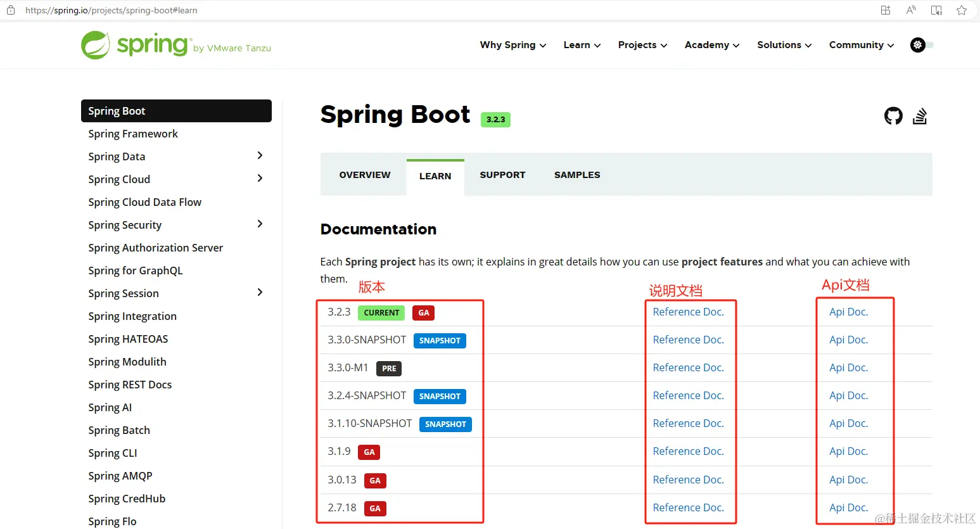Image resolution: width=980 pixels, height=529 pixels.
Task: Click the read aloud icon
Action: (911, 10)
